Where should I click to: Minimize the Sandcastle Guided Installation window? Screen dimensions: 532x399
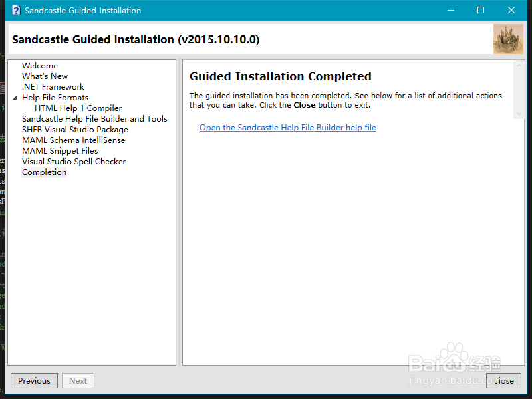point(451,10)
